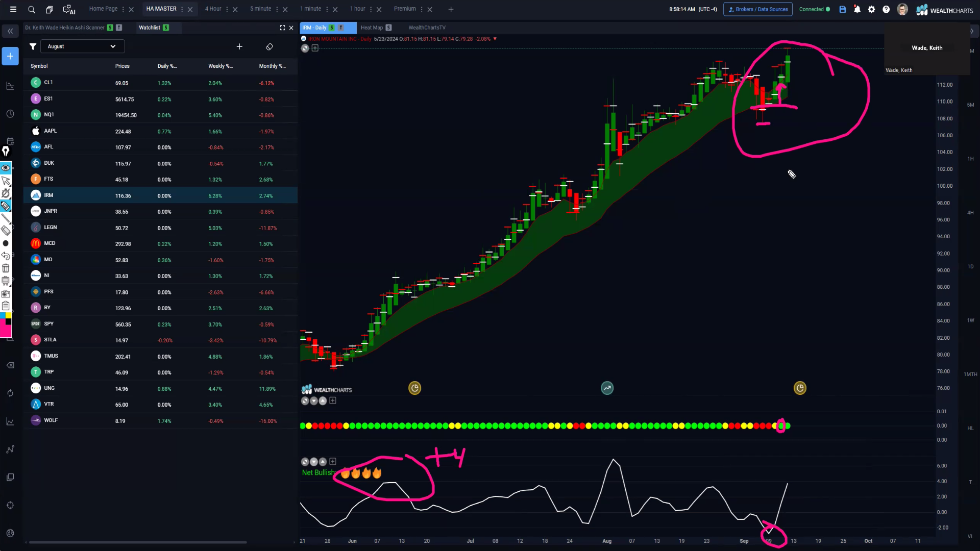Save the workspace with floppy icon
The image size is (980, 551).
tap(843, 9)
